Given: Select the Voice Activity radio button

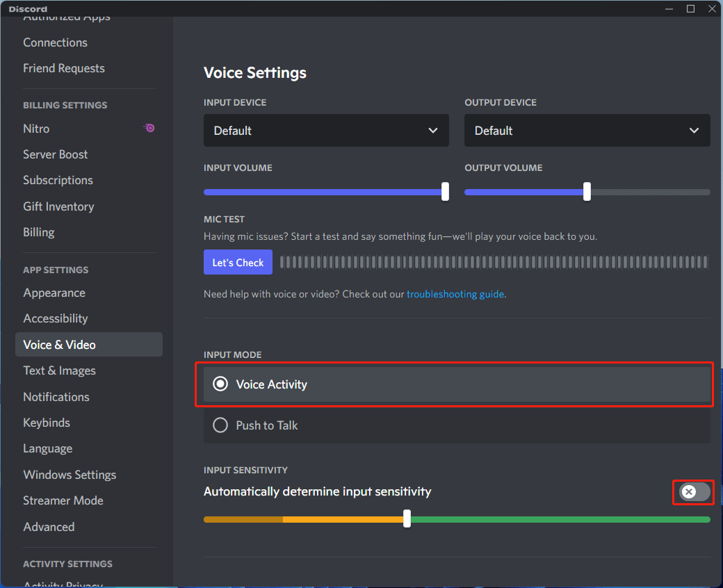Looking at the screenshot, I should [x=220, y=384].
